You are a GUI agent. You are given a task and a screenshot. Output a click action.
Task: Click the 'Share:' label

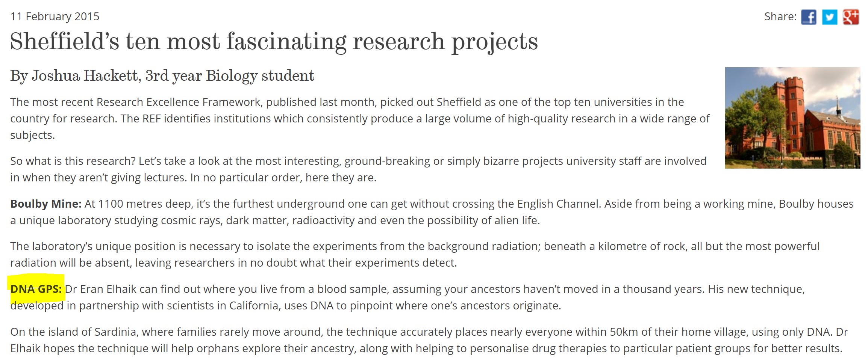click(x=780, y=17)
